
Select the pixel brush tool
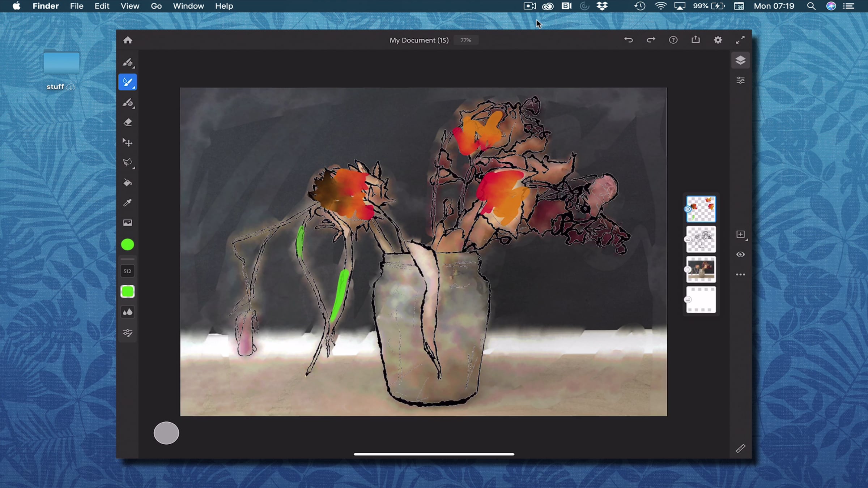127,63
